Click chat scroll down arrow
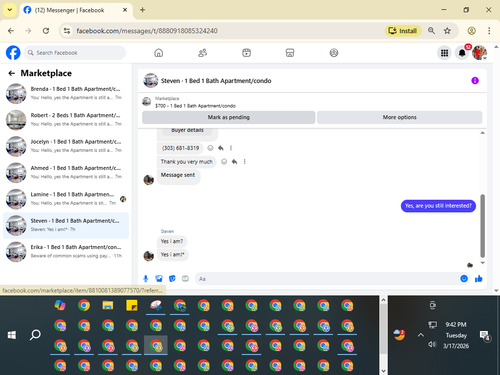Viewport: 500px width, 375px height. pyautogui.click(x=482, y=263)
